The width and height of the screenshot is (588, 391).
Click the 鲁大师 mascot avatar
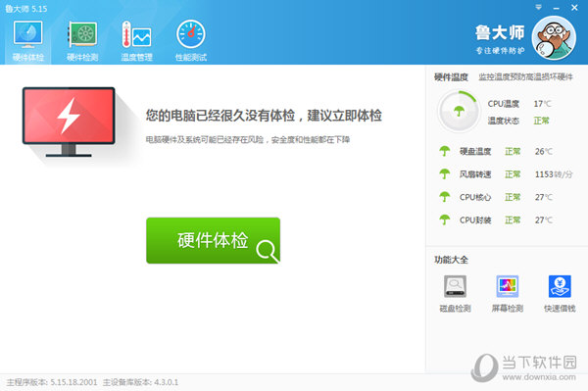coord(554,38)
